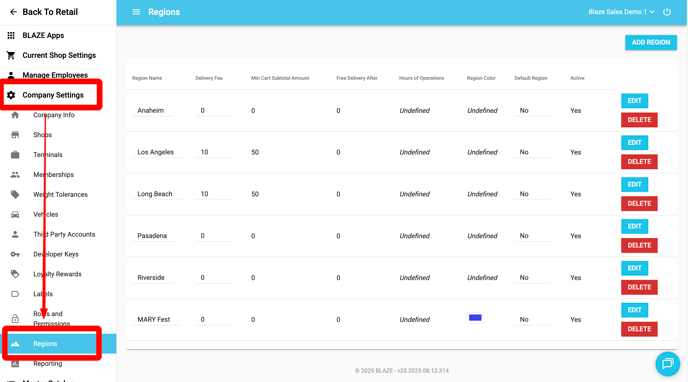This screenshot has width=688, height=382.
Task: Click the Roles and Permissions lock icon
Action: (x=15, y=318)
